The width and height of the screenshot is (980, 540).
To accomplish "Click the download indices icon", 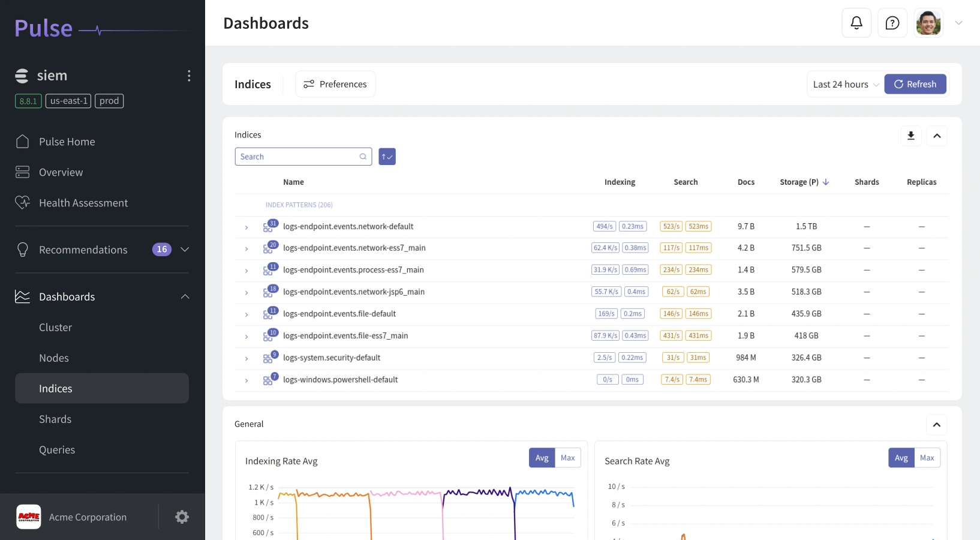I will click(911, 136).
